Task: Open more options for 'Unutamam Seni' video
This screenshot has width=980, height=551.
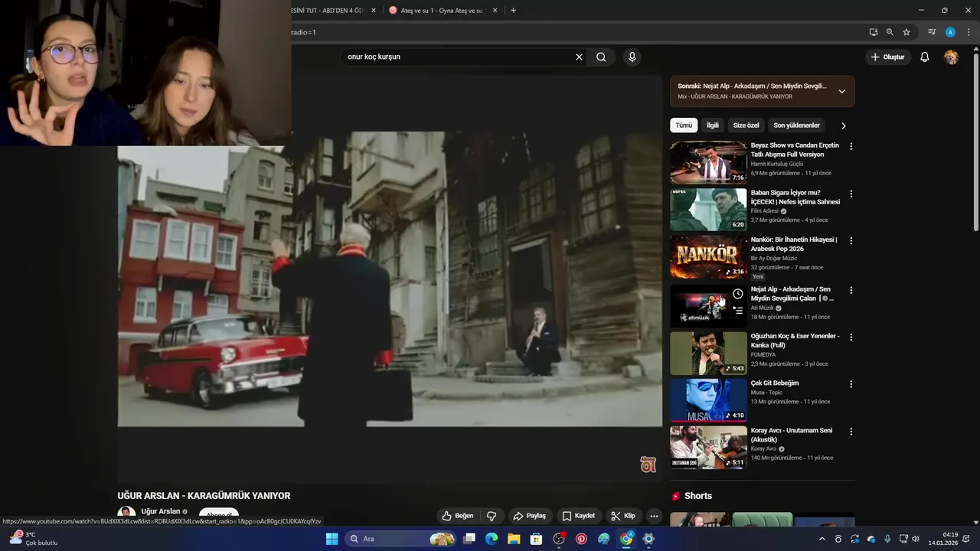Action: [851, 431]
